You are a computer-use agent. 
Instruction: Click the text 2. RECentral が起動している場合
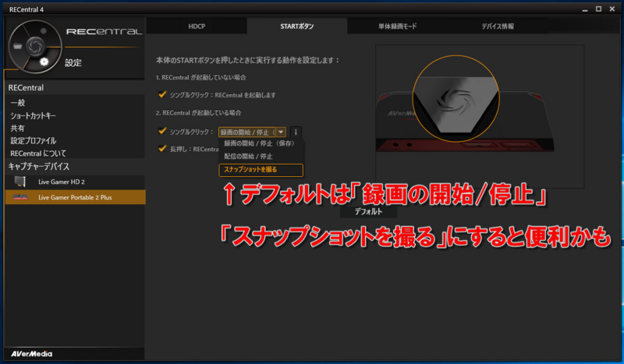(x=199, y=112)
